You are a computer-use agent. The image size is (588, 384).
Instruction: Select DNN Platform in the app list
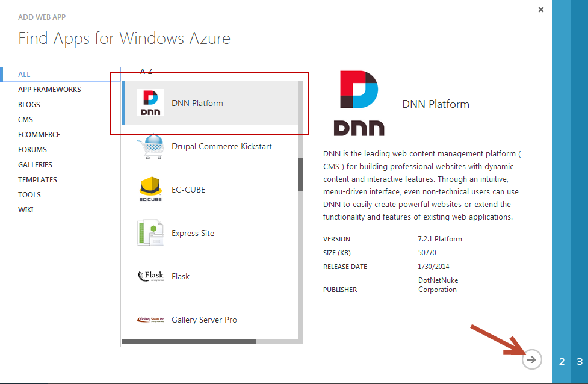click(210, 103)
